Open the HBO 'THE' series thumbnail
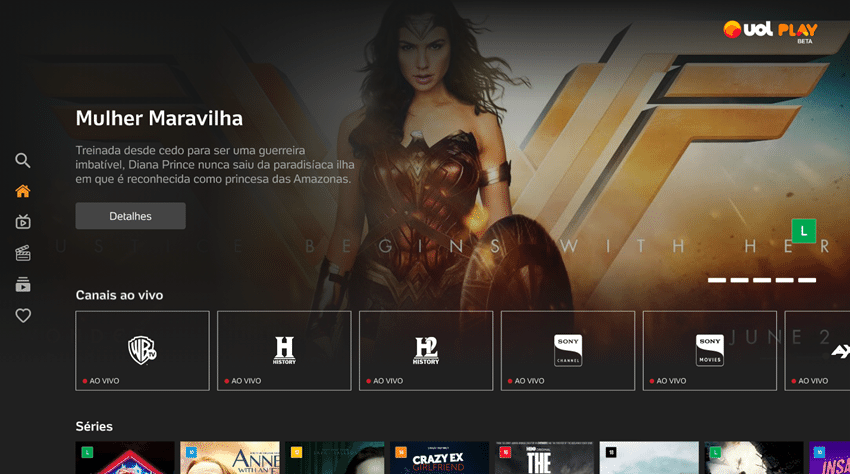850x474 pixels. pos(544,458)
